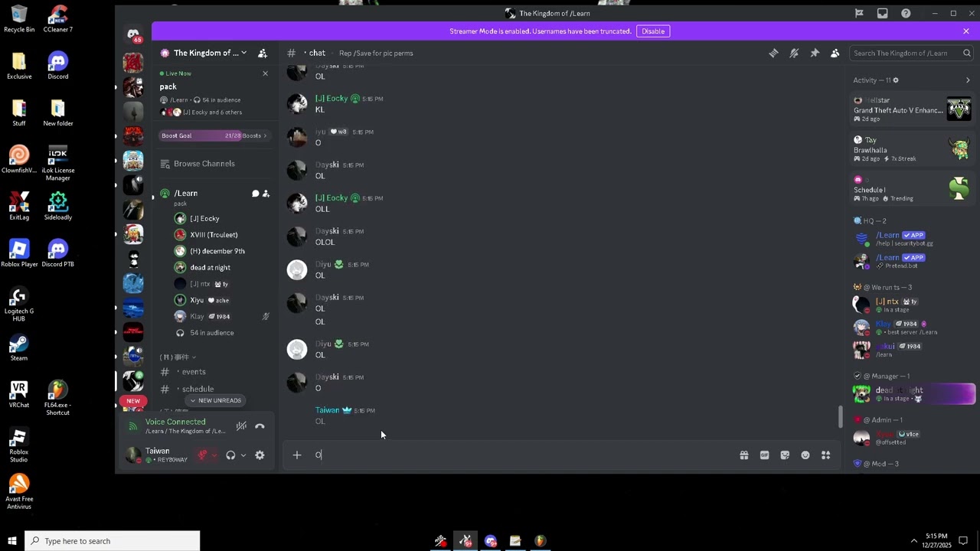Click 54 in audience under /Learn
This screenshot has width=980, height=551.
(x=212, y=333)
